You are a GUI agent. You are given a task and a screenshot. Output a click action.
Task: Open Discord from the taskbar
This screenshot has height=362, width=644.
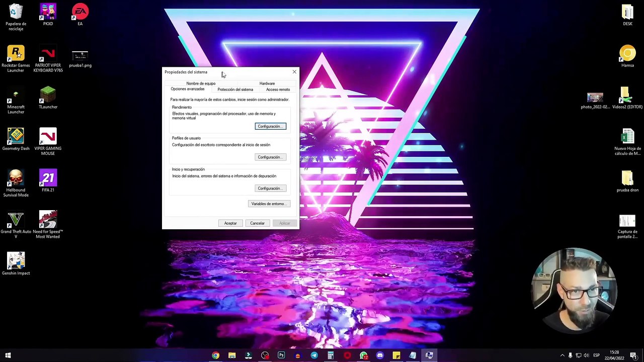(380, 355)
